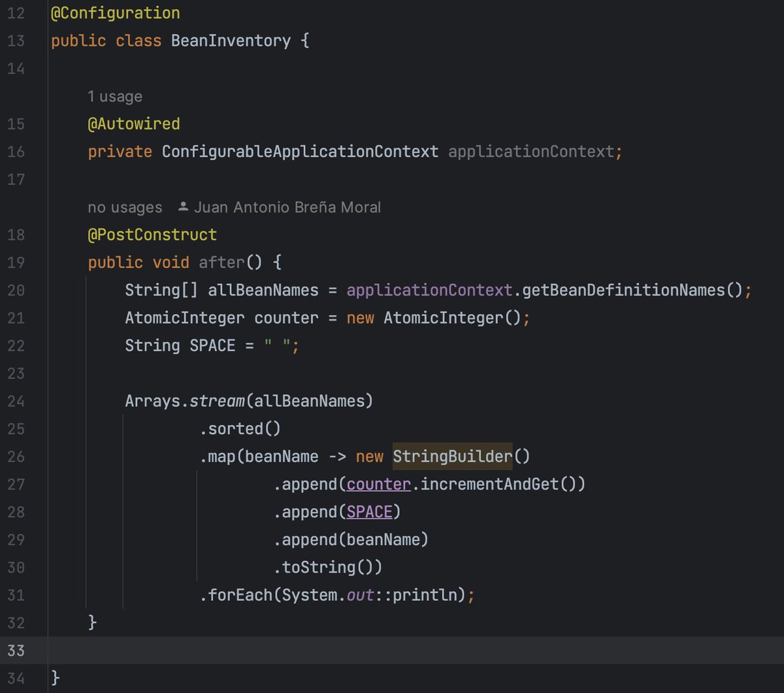
Task: Click the 'no usages' inlay hint
Action: 125,207
